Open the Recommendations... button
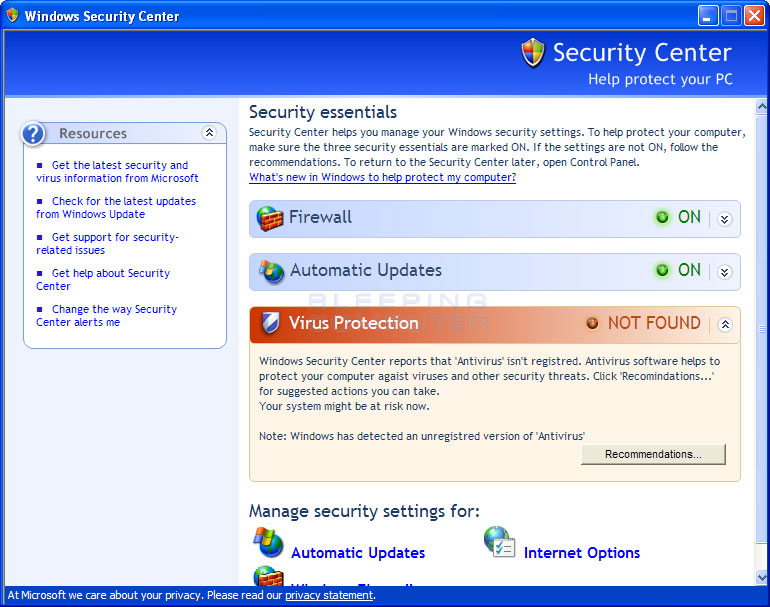 click(653, 454)
